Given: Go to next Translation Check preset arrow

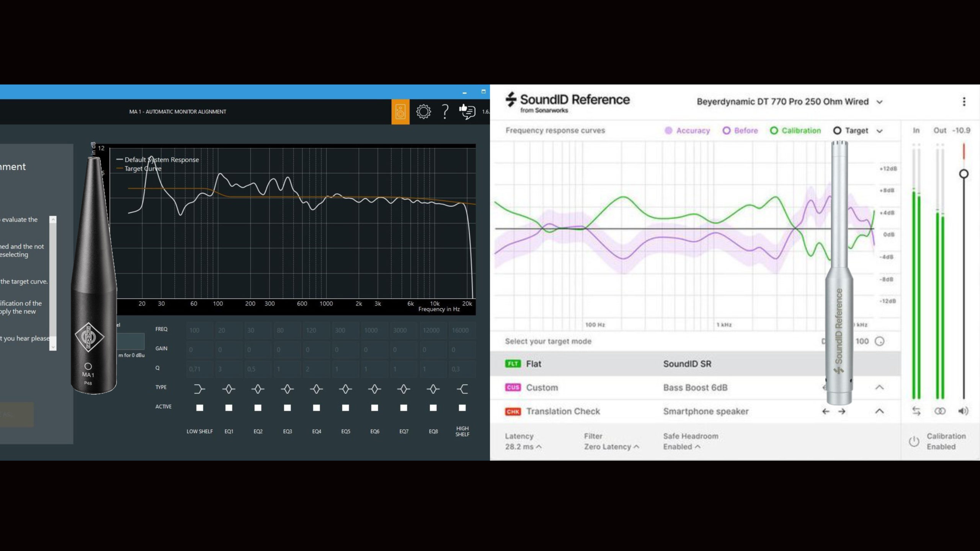Looking at the screenshot, I should (x=842, y=411).
